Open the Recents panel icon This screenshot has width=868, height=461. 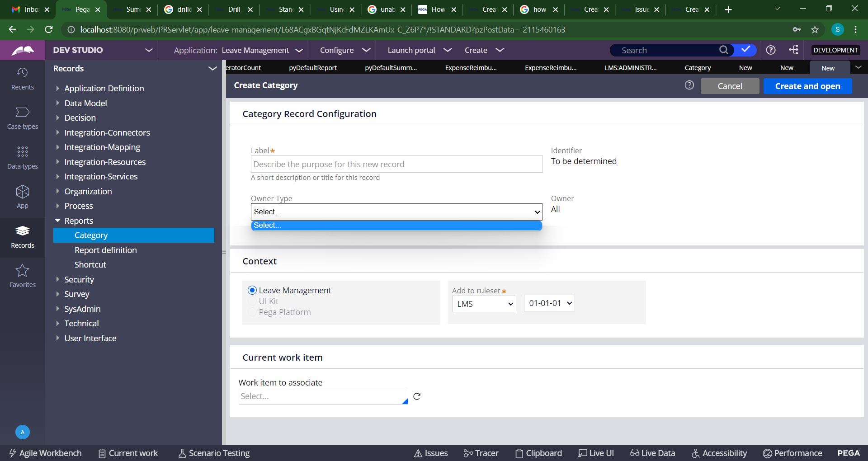tap(22, 79)
